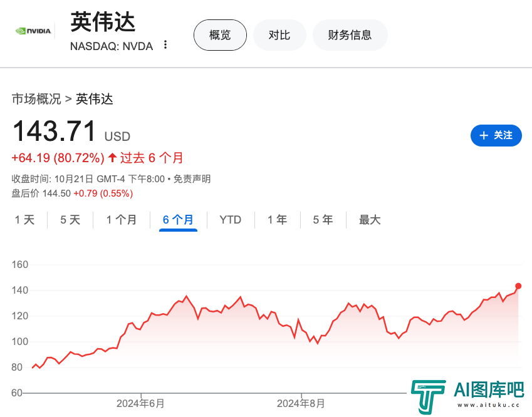Click the 80 y-axis label

[x=17, y=367]
